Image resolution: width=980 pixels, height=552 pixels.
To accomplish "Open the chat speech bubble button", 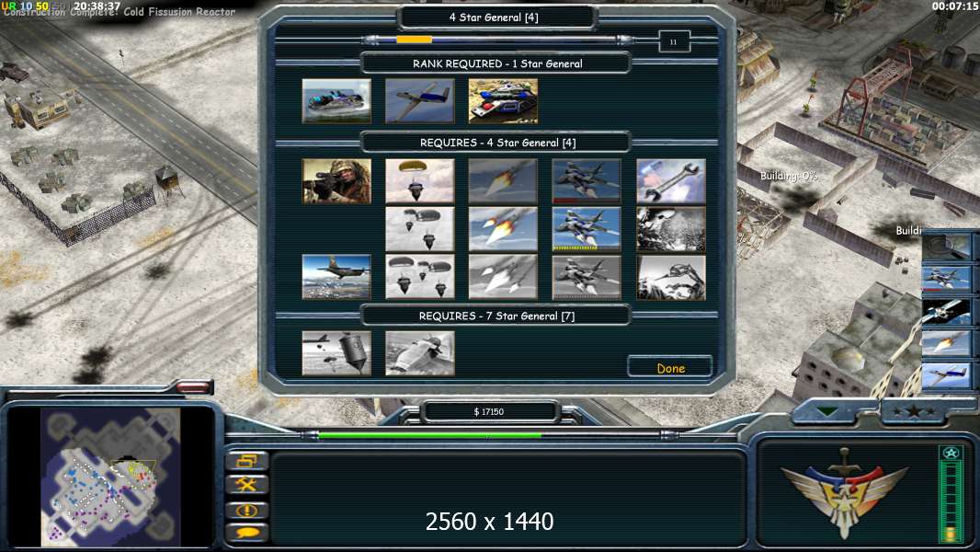I will point(247,533).
